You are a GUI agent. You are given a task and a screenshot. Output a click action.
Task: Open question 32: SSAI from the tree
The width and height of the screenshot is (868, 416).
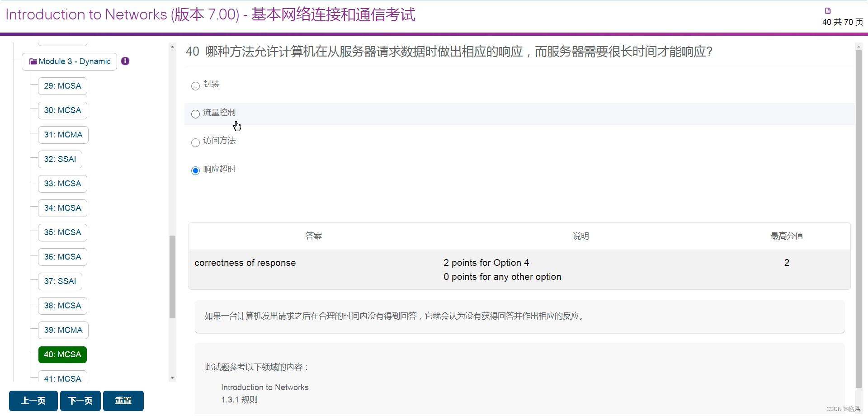click(60, 159)
